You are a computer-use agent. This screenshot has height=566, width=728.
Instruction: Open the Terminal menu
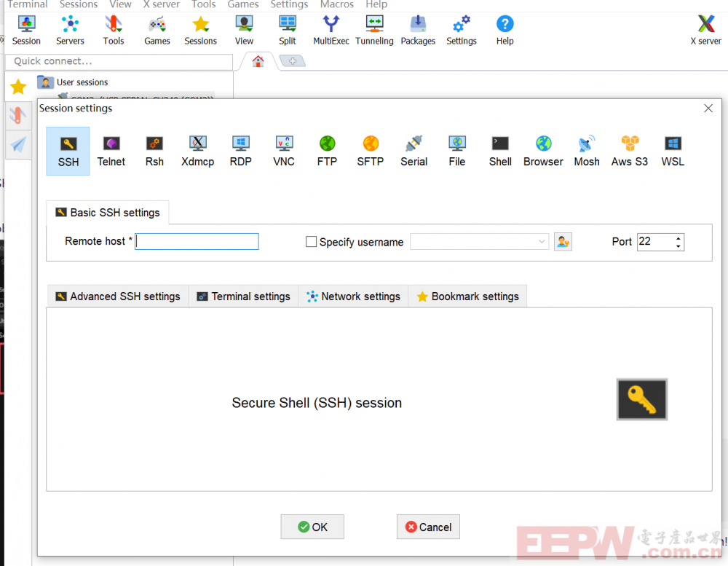pyautogui.click(x=28, y=4)
